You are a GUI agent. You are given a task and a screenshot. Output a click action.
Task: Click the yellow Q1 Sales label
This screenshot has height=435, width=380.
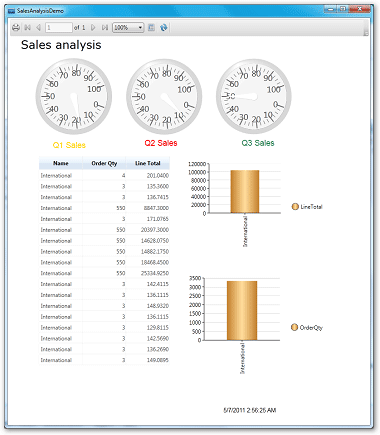click(69, 145)
